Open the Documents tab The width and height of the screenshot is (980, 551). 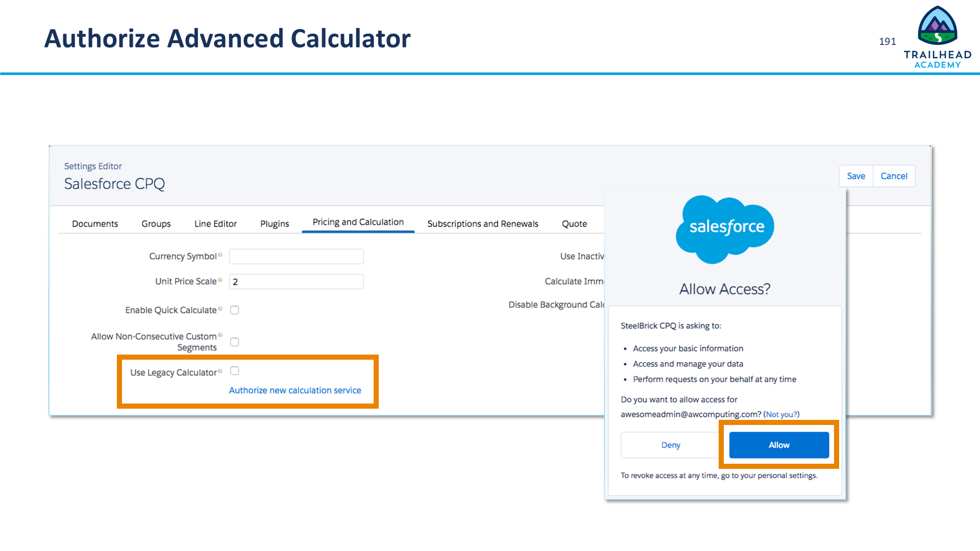click(95, 224)
